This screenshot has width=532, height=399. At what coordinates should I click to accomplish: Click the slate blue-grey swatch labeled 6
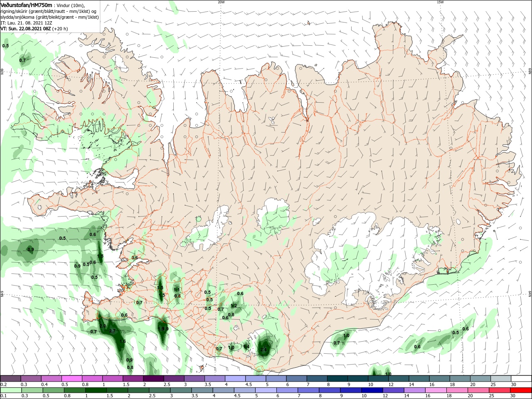click(296, 379)
